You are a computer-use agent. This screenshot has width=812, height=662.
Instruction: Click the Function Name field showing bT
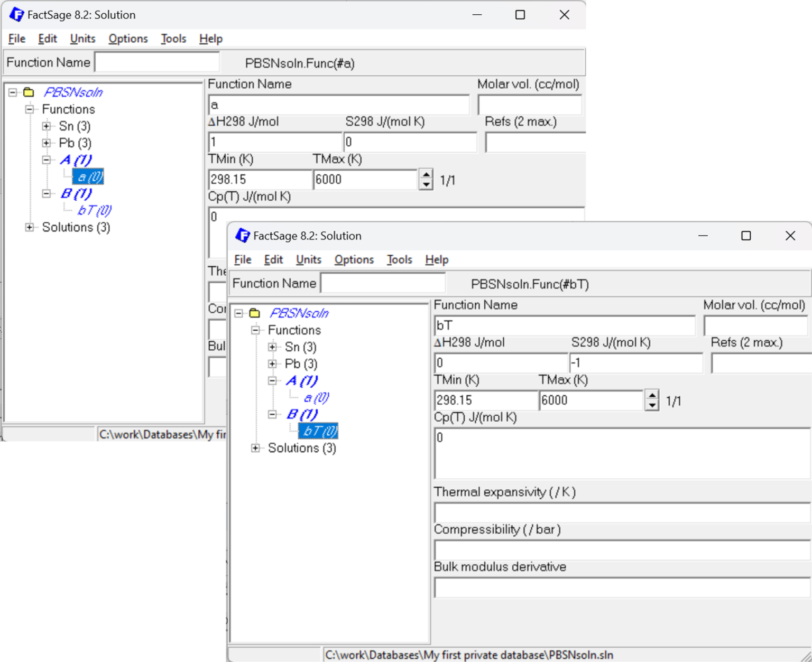[x=565, y=326]
